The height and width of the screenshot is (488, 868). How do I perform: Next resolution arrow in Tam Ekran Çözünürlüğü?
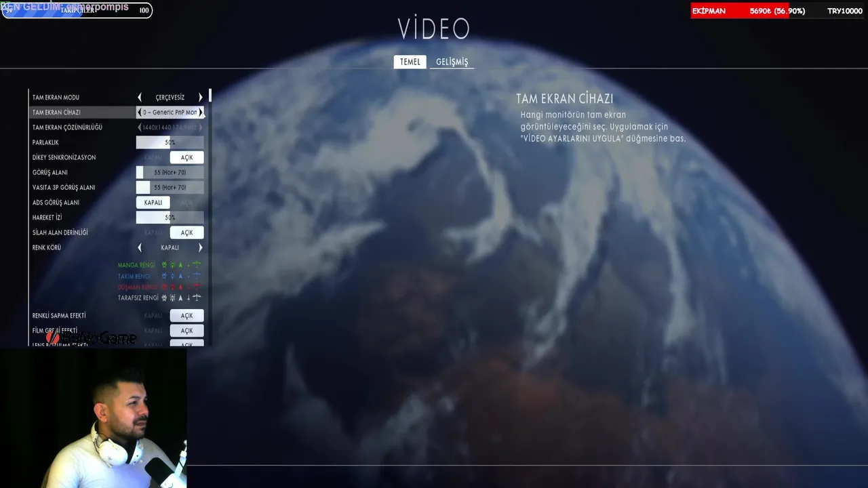(x=200, y=127)
